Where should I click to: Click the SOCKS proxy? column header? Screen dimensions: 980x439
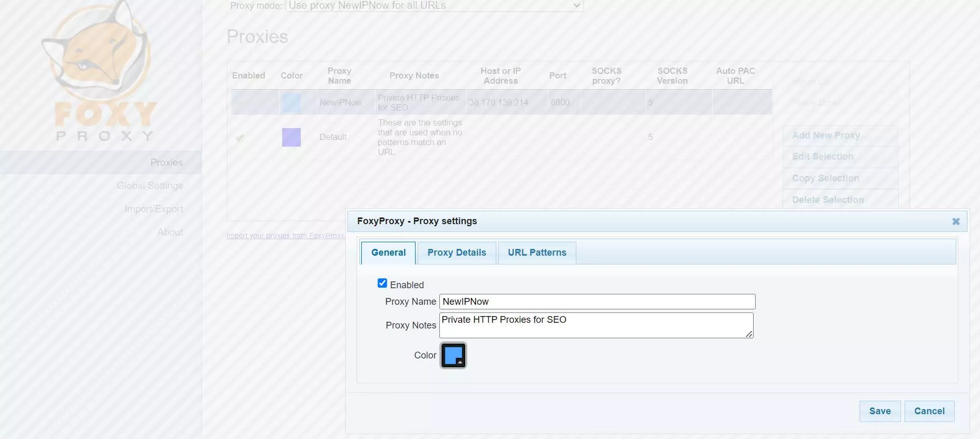coord(606,75)
